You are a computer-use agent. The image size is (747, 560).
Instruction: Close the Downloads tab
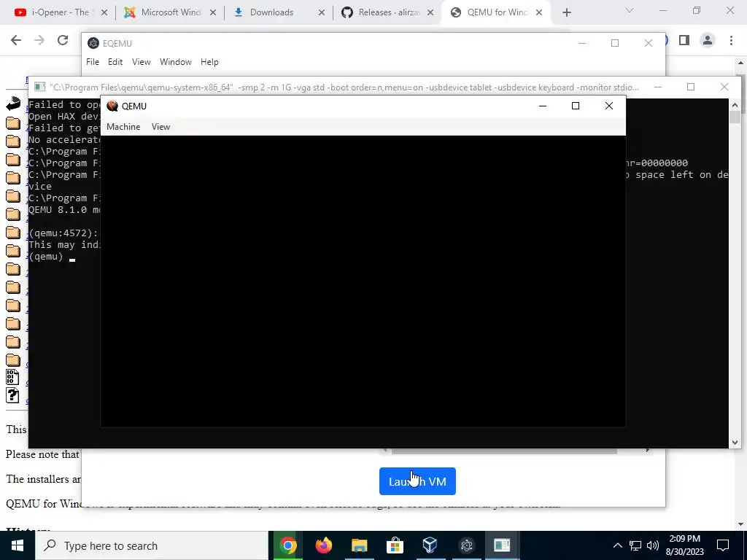[x=322, y=13]
